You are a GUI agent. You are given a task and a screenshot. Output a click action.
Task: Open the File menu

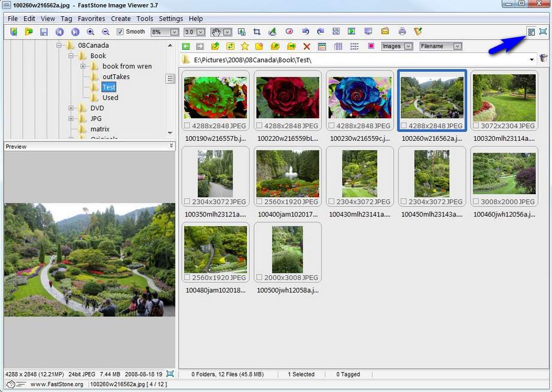point(13,19)
